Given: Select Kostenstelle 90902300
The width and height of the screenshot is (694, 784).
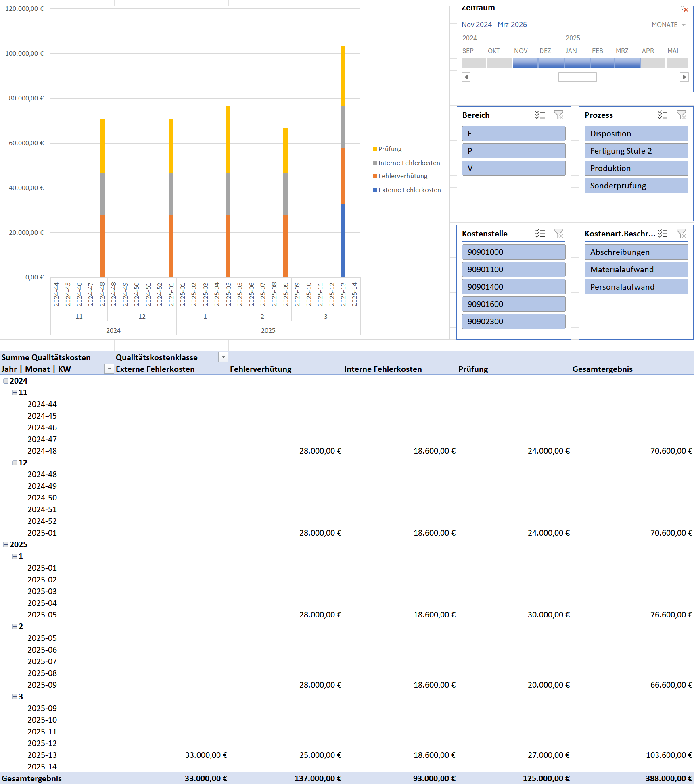Looking at the screenshot, I should [x=514, y=321].
